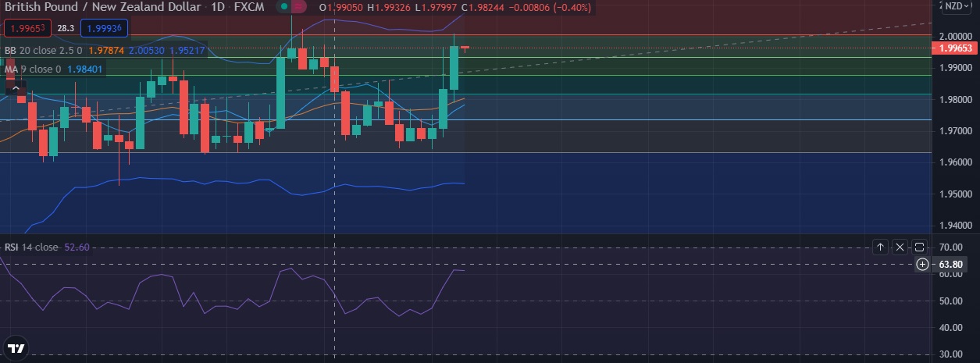Select the RSI 14 close indicator legend
Viewport: 980px width, 363px height.
pos(31,247)
